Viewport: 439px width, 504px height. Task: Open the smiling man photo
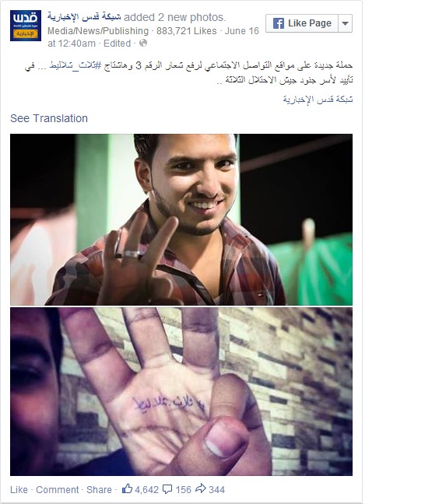tap(181, 219)
